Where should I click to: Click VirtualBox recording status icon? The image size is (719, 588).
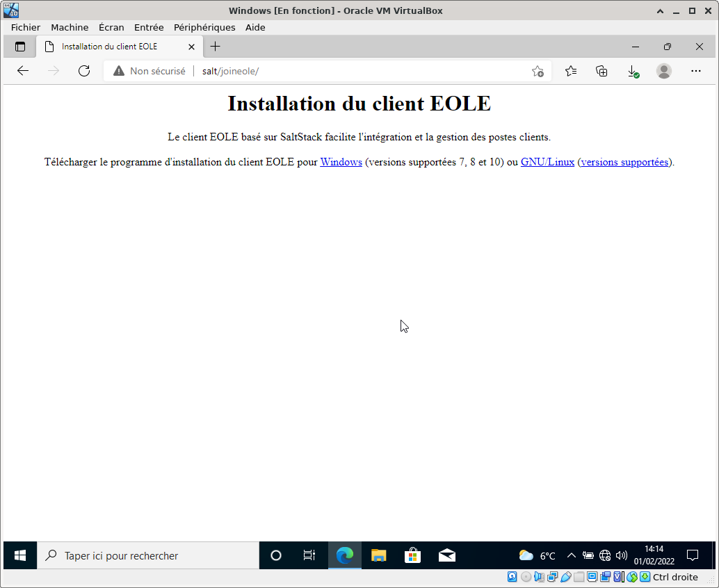pyautogui.click(x=605, y=577)
